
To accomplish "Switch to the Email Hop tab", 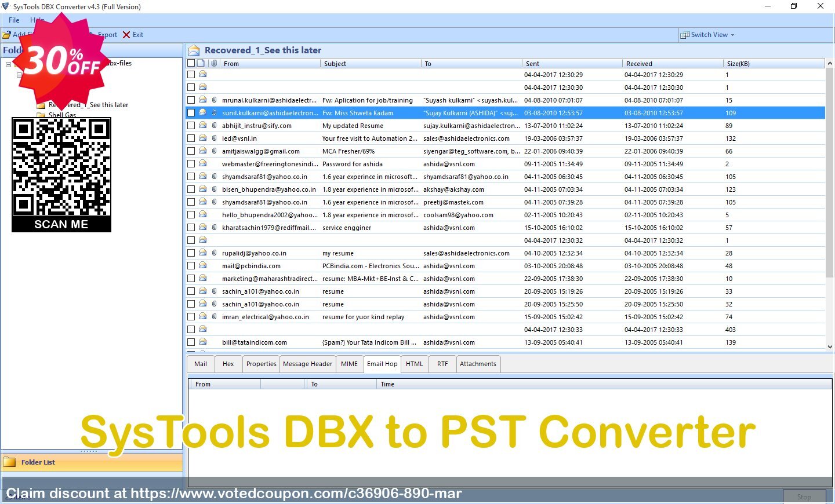I will (382, 364).
